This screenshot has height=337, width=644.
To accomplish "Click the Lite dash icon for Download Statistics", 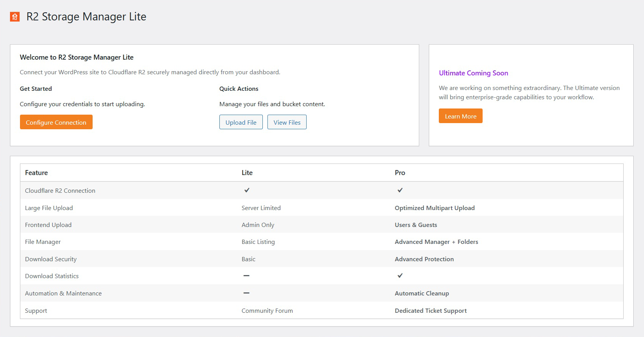I will pyautogui.click(x=246, y=276).
